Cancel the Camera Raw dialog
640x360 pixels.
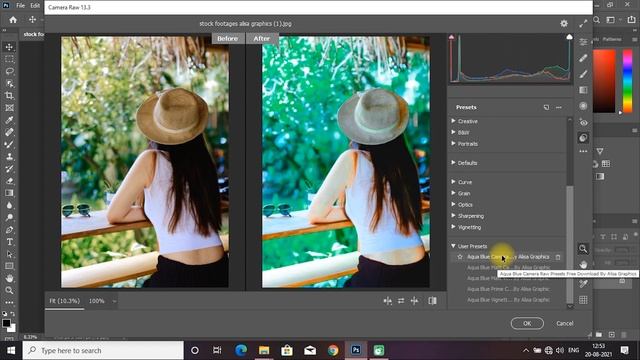564,323
